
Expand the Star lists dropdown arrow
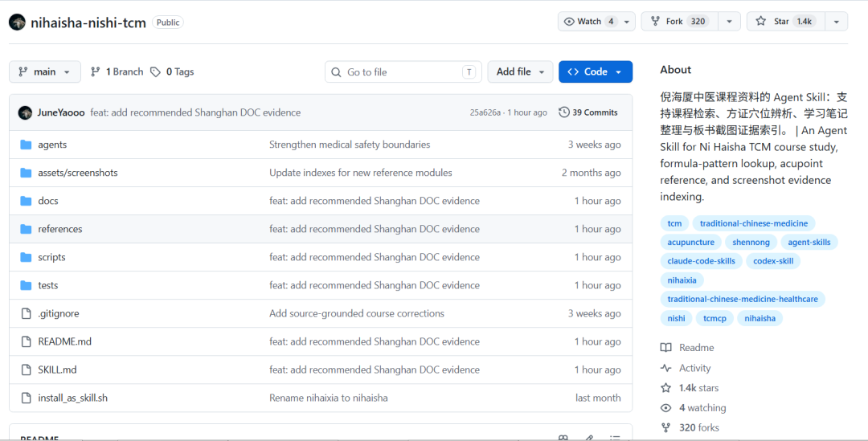837,22
